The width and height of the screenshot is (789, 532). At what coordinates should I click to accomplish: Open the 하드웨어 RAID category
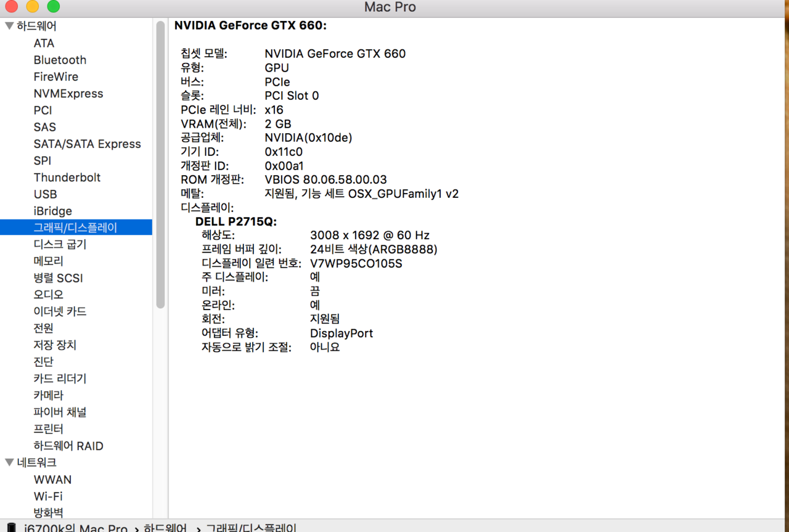(68, 446)
